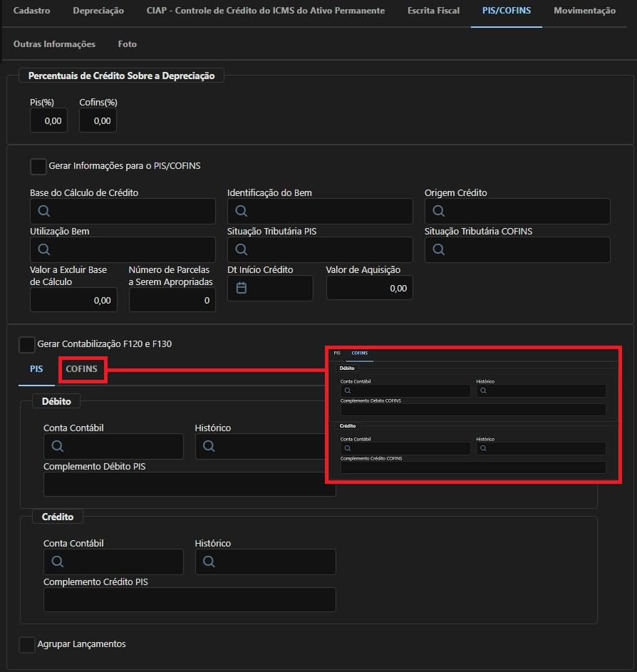Click search icon in Situação Tributária COFINS

tap(438, 249)
